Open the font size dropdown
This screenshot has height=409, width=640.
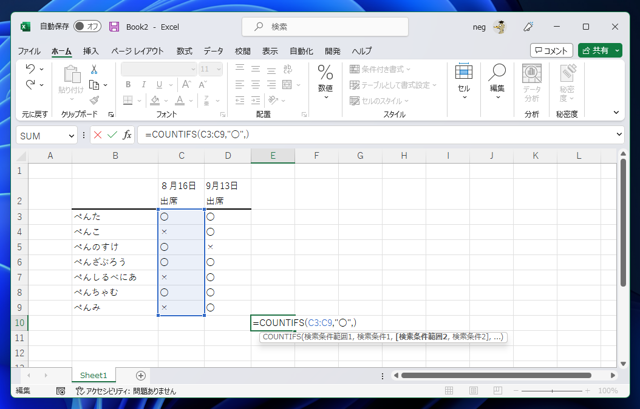219,69
